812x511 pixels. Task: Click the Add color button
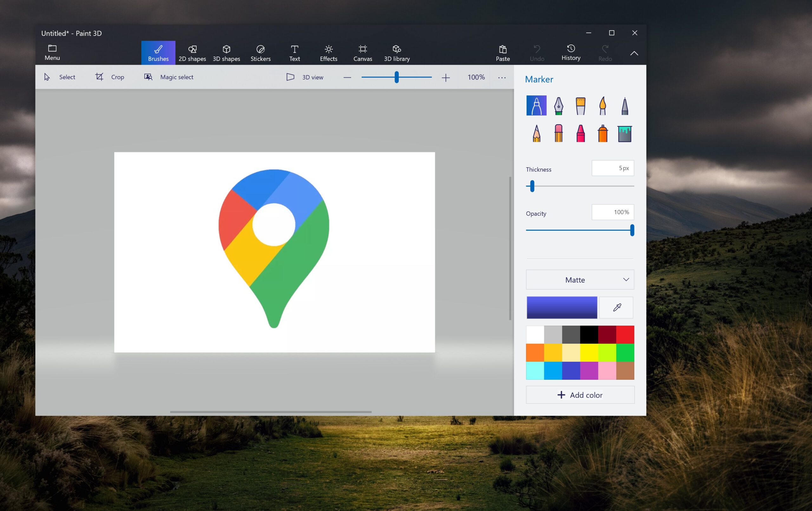[580, 395]
